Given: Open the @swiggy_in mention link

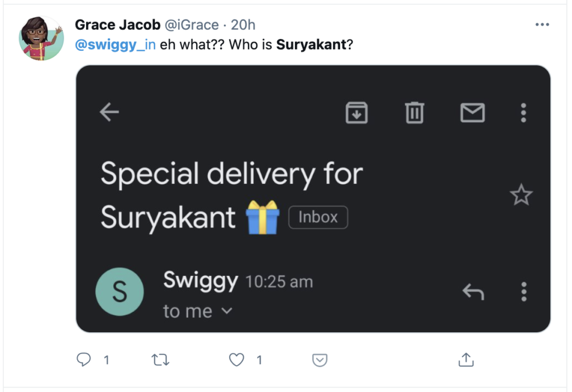Looking at the screenshot, I should click(115, 45).
